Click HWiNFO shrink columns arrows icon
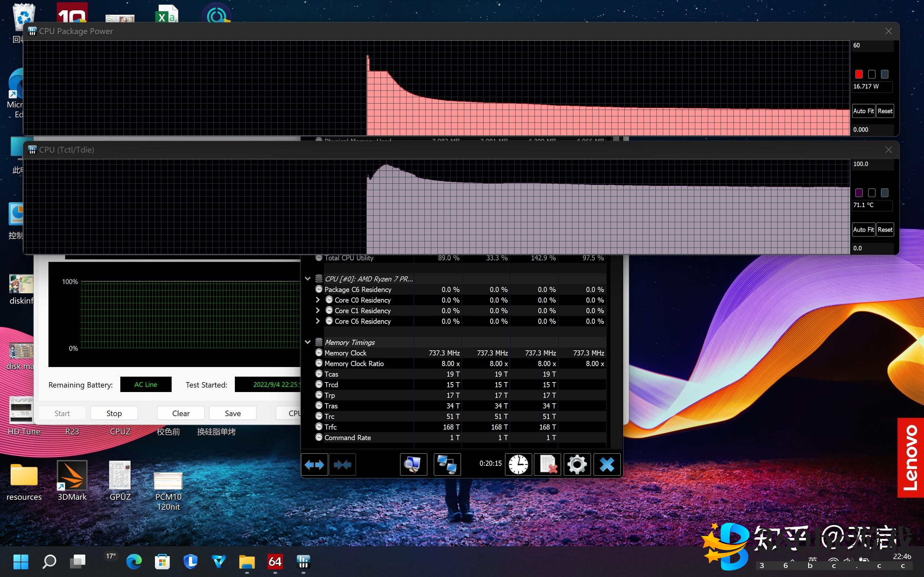Image resolution: width=924 pixels, height=577 pixels. tap(342, 464)
